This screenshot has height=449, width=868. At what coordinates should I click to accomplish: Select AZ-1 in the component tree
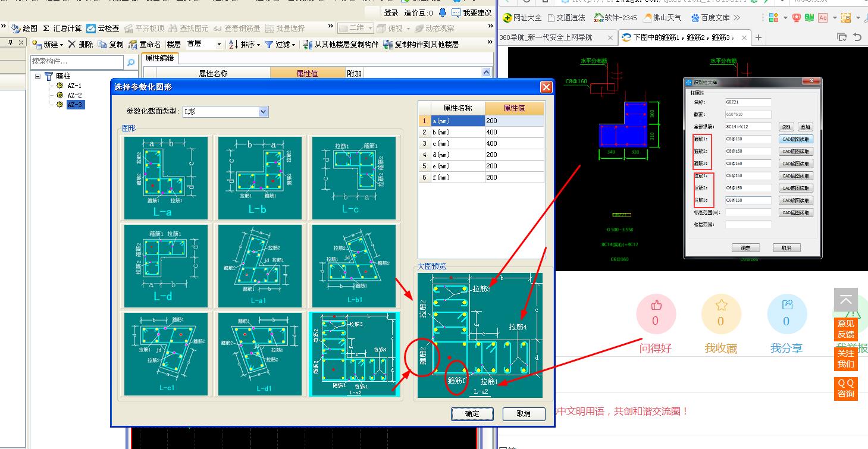tap(74, 86)
